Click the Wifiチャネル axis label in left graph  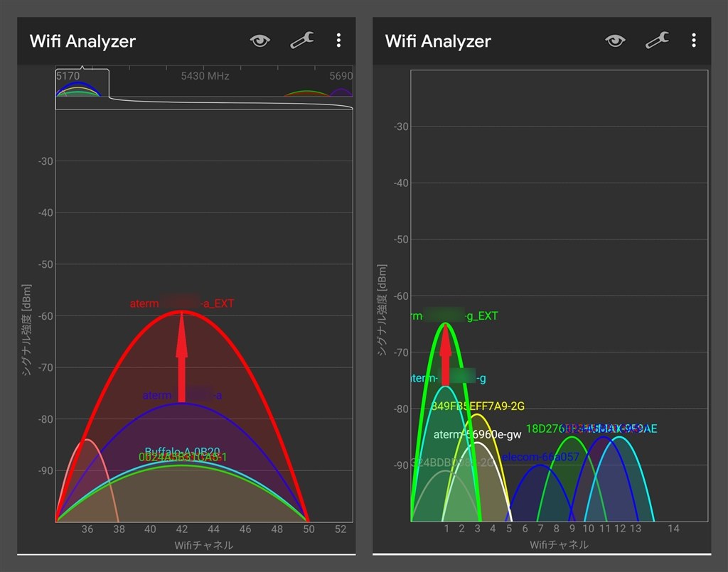204,545
